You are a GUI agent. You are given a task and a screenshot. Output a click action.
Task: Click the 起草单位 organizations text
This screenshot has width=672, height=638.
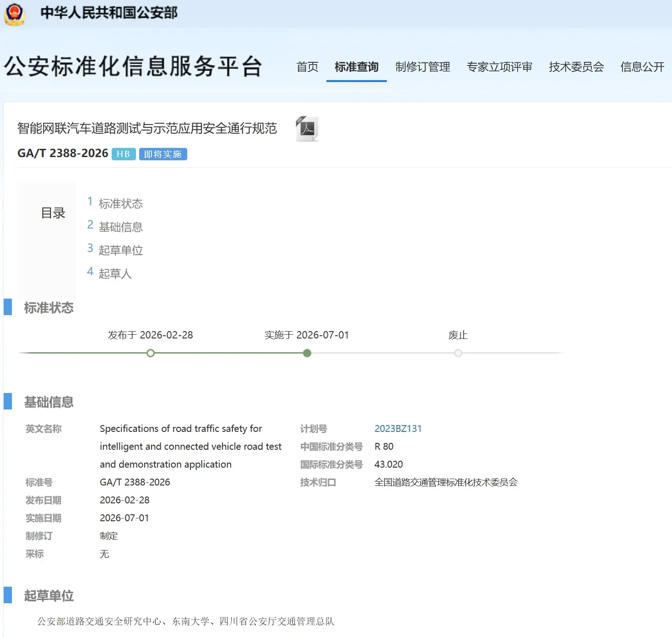186,622
